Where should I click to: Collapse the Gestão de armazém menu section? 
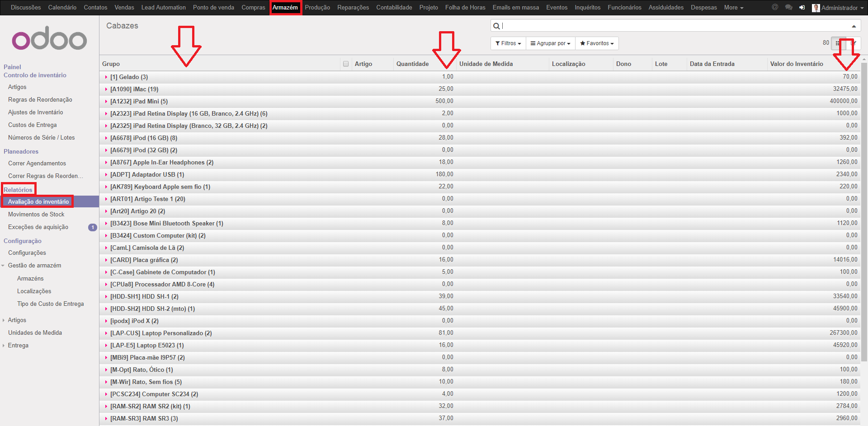pos(3,266)
